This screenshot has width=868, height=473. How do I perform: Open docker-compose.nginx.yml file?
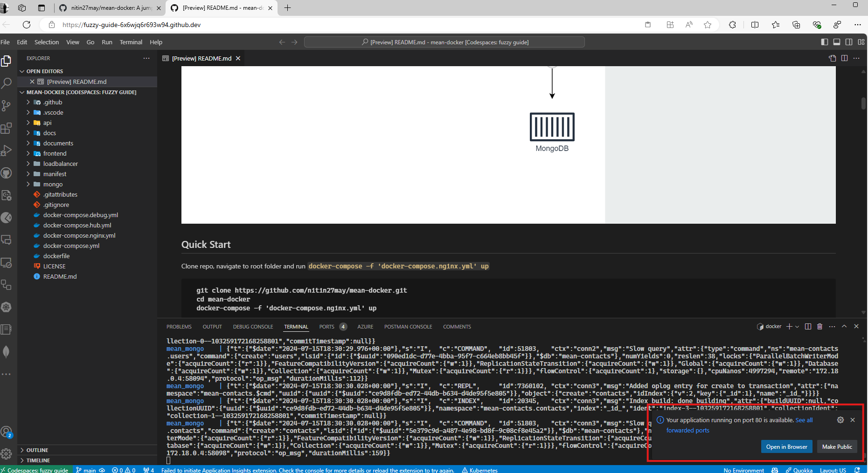(x=87, y=235)
